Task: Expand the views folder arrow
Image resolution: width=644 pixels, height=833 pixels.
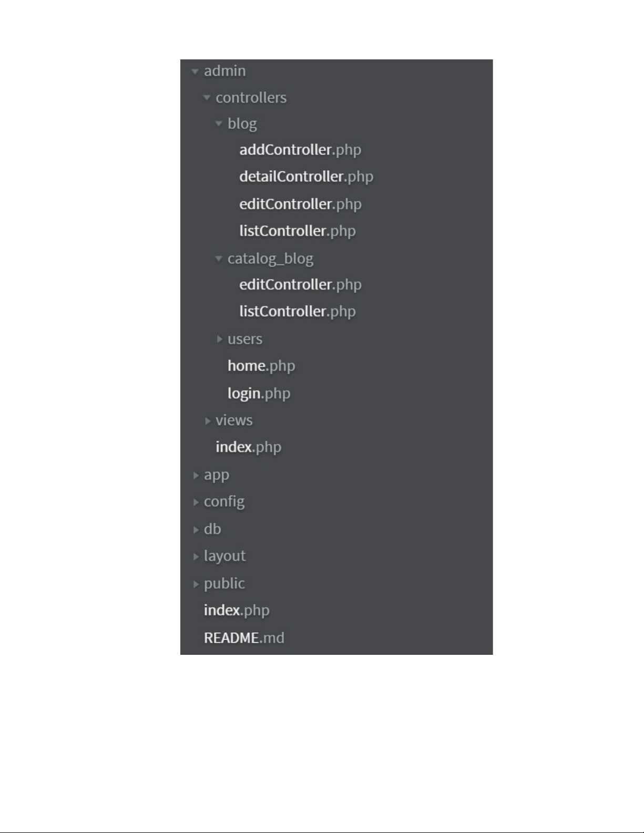Action: pyautogui.click(x=208, y=421)
